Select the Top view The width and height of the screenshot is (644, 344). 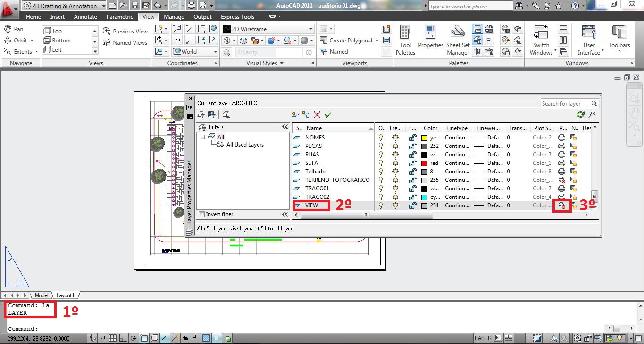(x=53, y=31)
